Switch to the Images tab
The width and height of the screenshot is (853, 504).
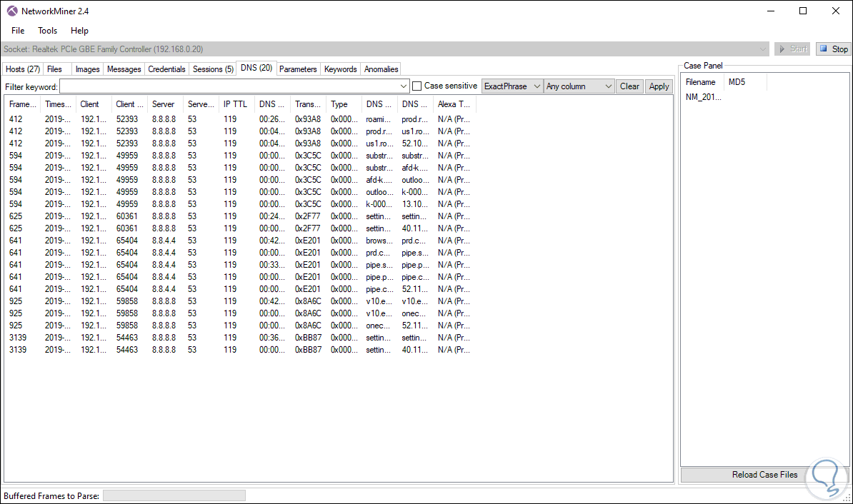point(87,69)
